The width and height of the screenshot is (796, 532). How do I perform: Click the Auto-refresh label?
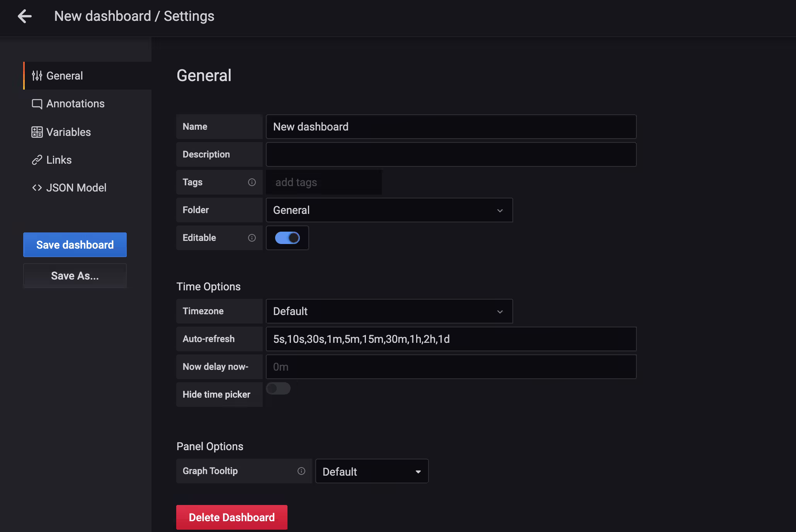click(x=209, y=339)
